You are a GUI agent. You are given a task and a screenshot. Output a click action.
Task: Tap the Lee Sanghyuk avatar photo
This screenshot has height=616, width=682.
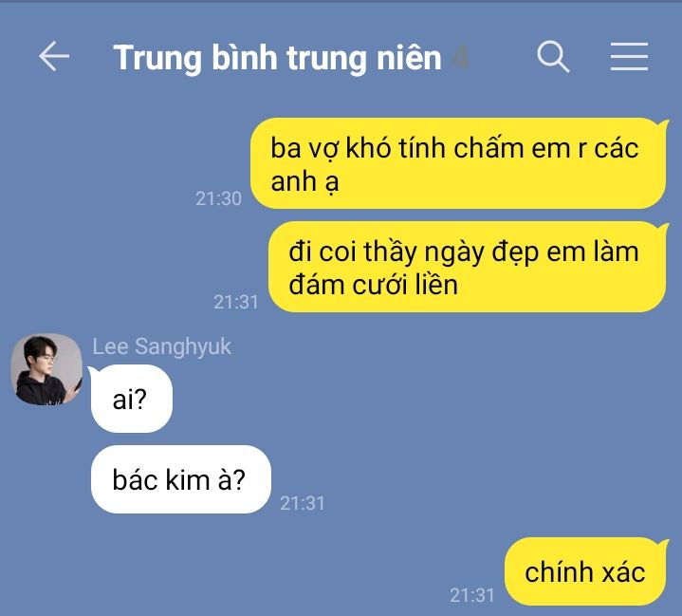46,369
